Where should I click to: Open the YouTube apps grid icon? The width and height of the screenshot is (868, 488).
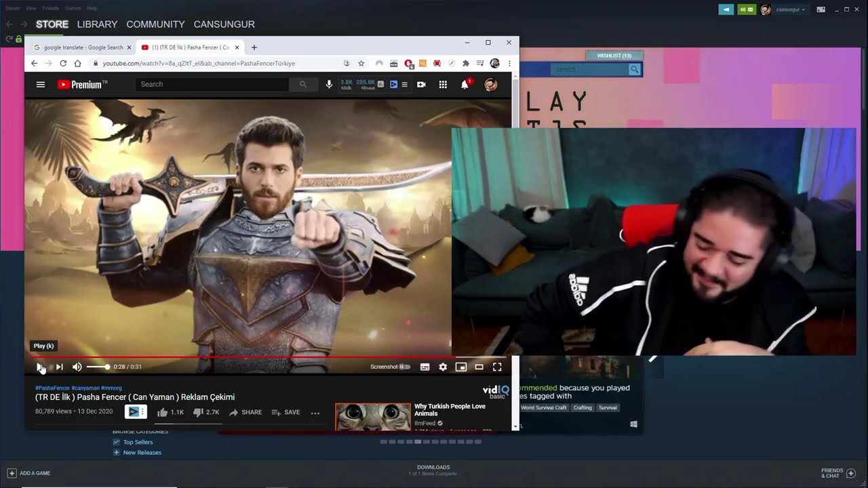443,84
